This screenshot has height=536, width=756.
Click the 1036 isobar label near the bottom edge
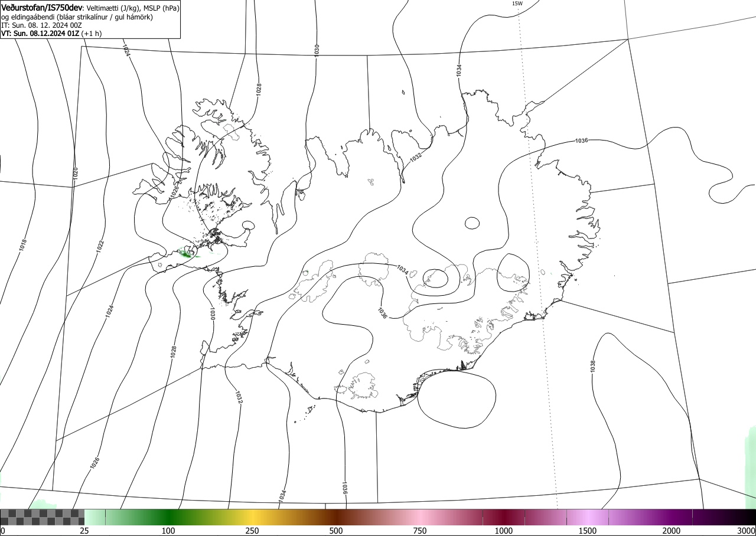coord(344,488)
